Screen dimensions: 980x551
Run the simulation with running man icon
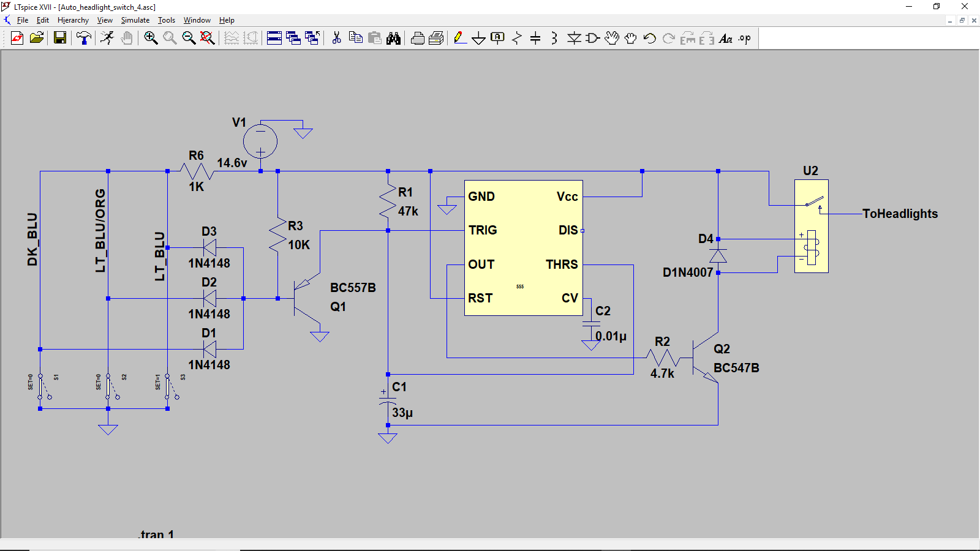point(107,39)
